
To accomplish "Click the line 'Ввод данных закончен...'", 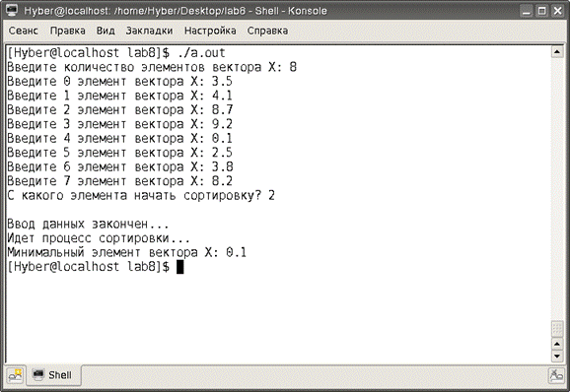I will 88,224.
